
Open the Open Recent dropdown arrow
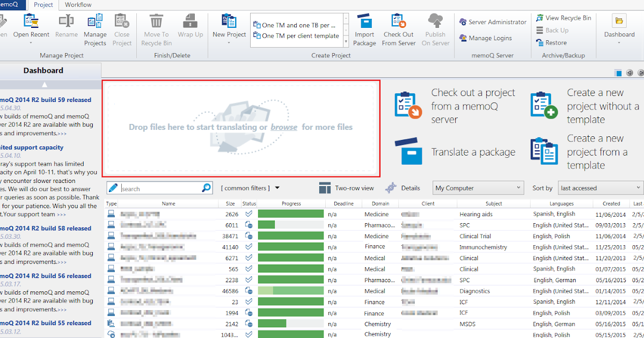pyautogui.click(x=31, y=42)
